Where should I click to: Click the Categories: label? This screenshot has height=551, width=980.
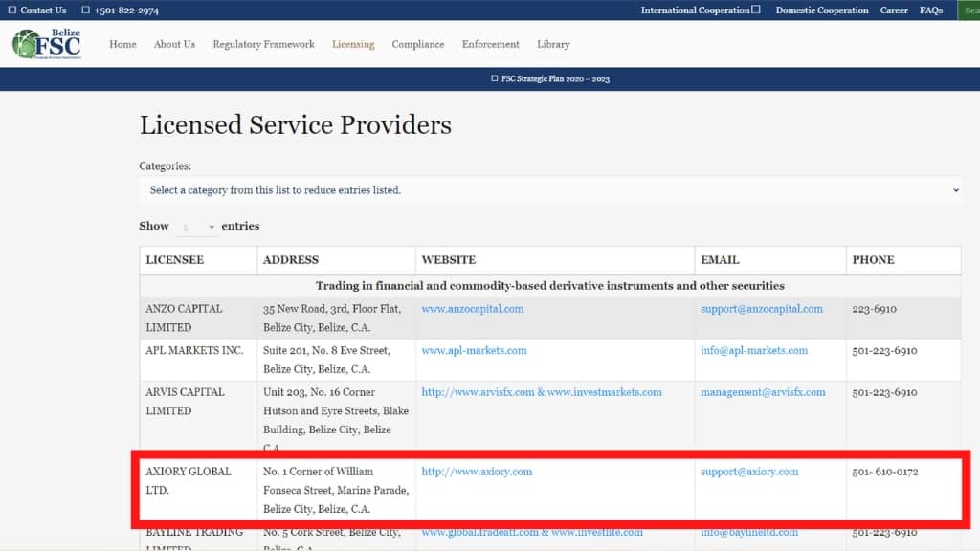pos(165,166)
